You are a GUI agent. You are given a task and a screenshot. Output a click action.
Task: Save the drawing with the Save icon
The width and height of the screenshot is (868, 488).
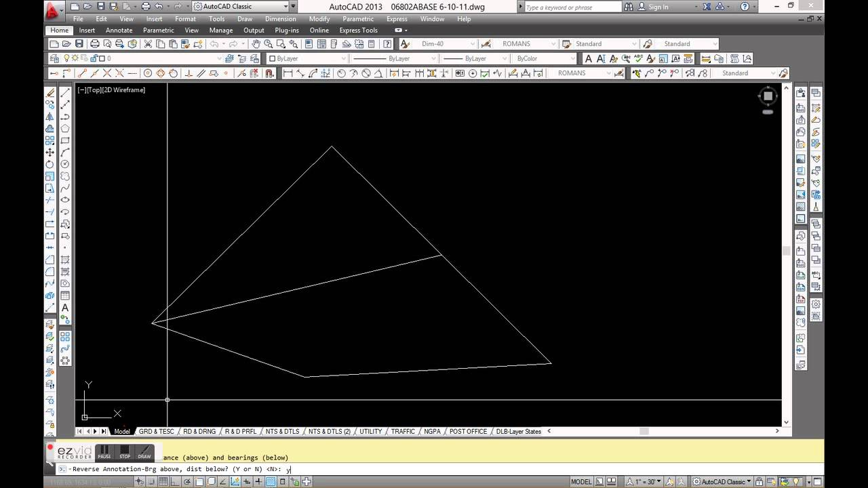point(79,44)
